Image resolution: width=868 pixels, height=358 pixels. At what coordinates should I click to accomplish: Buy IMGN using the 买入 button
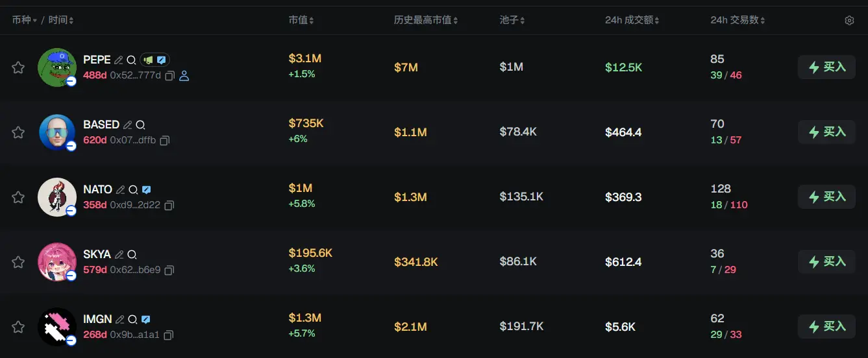coord(826,326)
